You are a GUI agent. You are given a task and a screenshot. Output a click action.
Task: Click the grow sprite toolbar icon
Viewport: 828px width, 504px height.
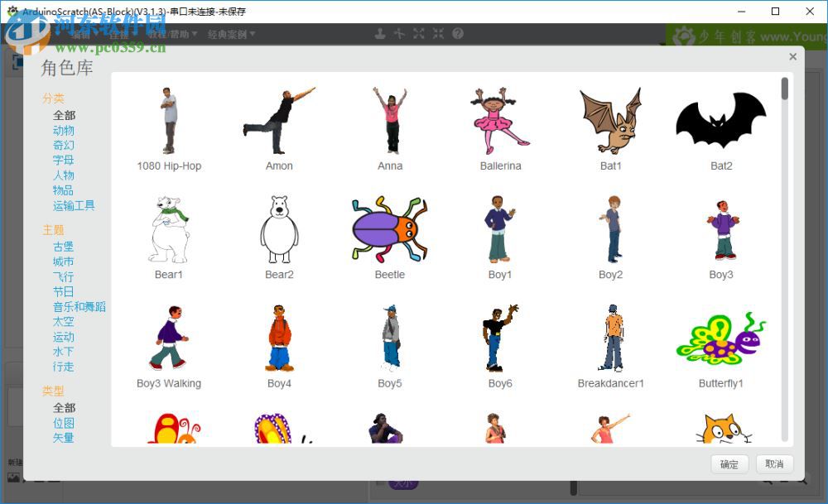click(419, 34)
